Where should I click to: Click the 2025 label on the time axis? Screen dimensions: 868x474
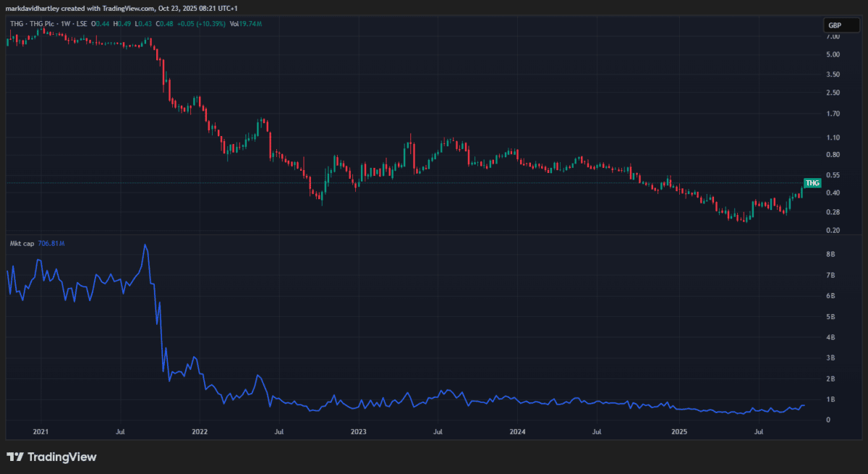[x=678, y=432]
